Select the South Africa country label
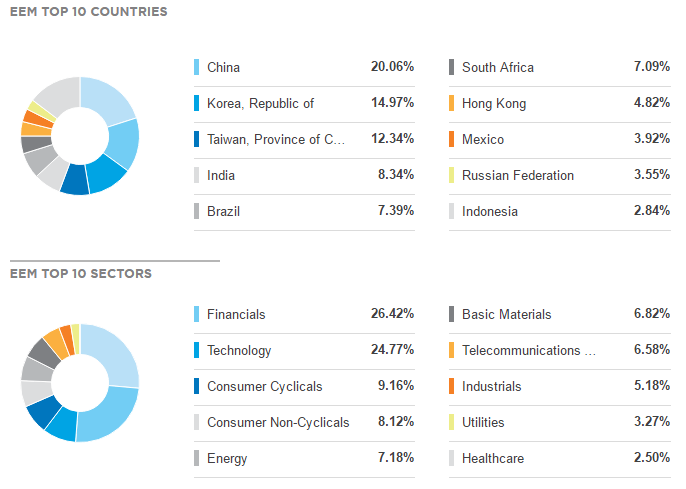Viewport: 686px width, 489px height. point(497,67)
